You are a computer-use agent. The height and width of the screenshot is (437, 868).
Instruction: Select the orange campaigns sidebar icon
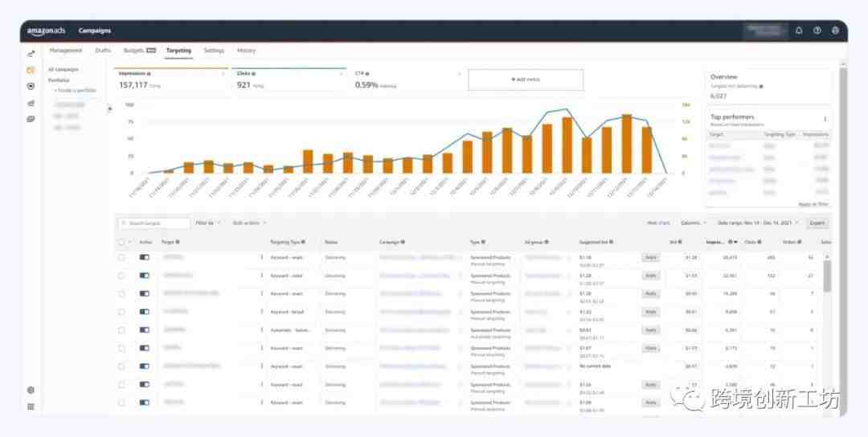click(31, 70)
